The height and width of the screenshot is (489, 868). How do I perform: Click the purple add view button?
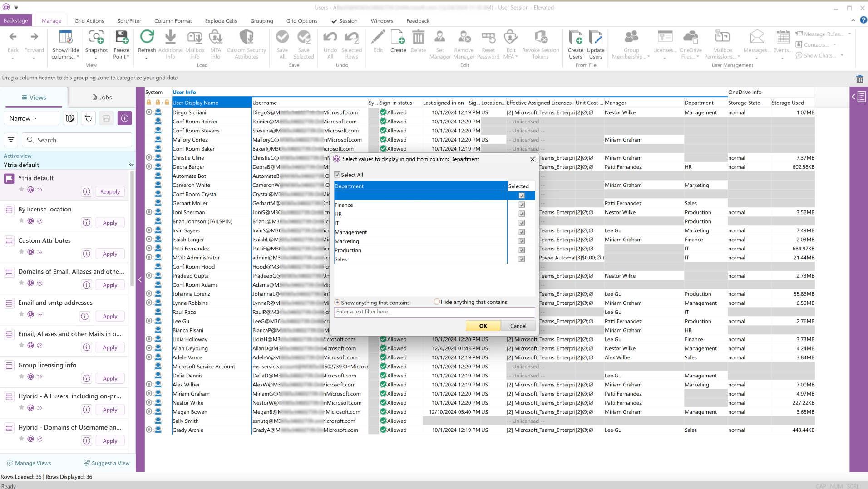pyautogui.click(x=124, y=118)
